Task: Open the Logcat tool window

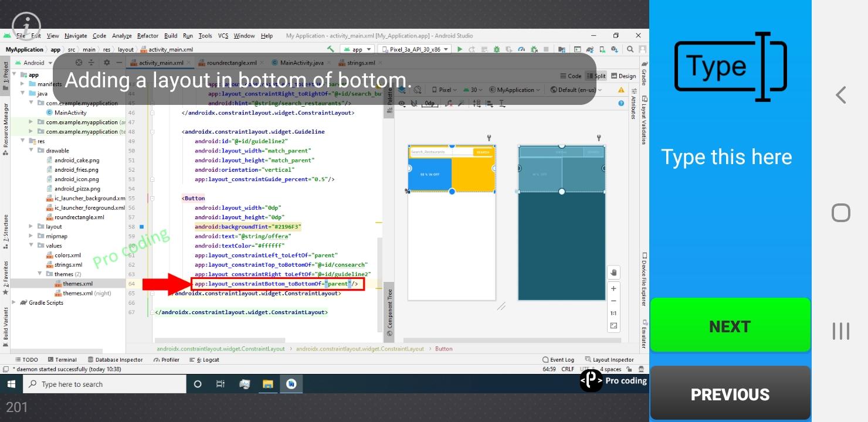Action: (x=204, y=360)
